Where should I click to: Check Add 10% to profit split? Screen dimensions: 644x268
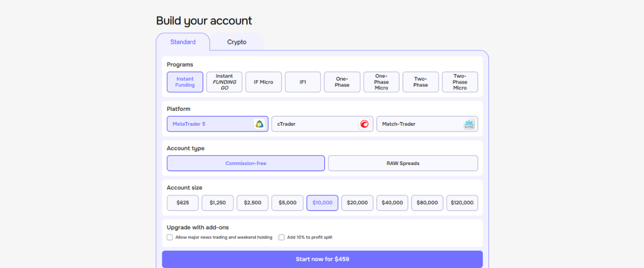(281, 237)
